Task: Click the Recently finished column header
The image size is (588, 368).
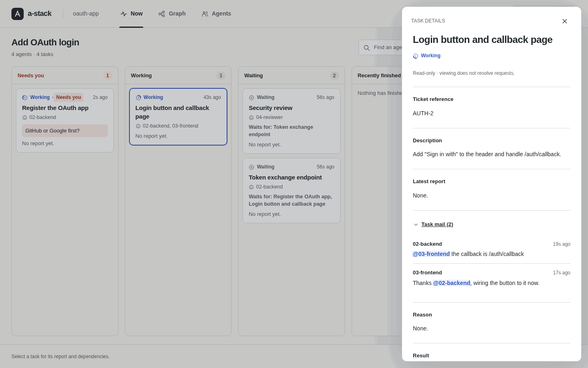Action: (379, 76)
